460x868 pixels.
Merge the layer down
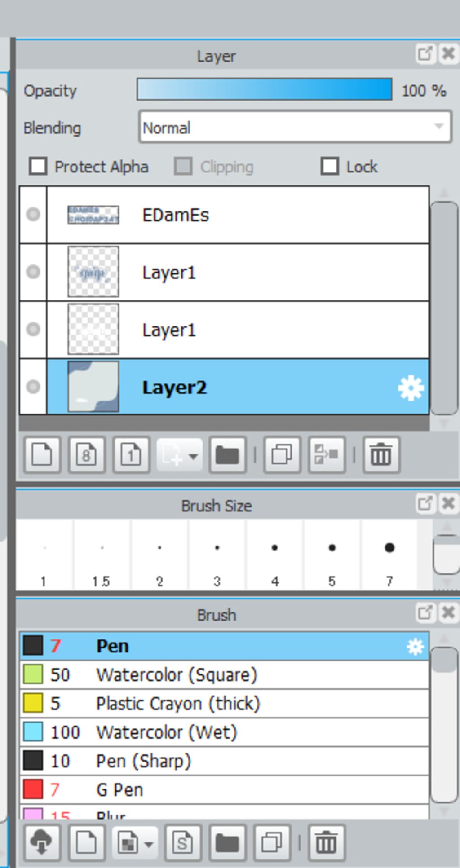click(x=327, y=455)
